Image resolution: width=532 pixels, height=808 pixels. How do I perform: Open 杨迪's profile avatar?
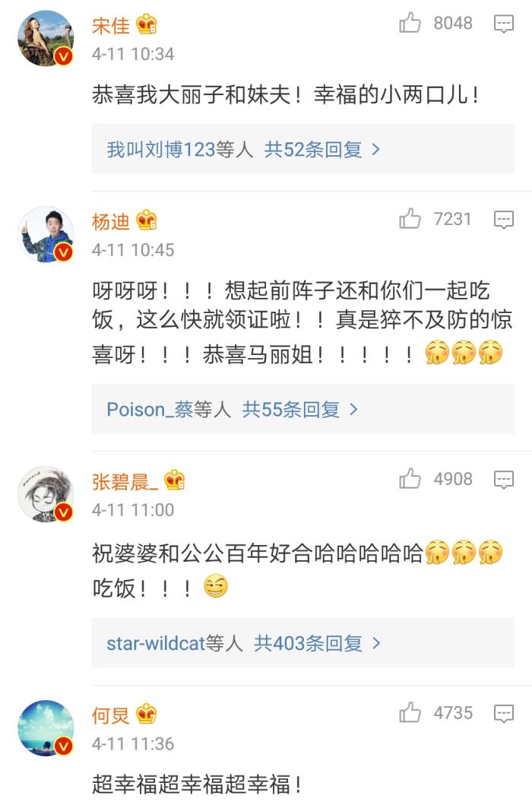point(46,234)
